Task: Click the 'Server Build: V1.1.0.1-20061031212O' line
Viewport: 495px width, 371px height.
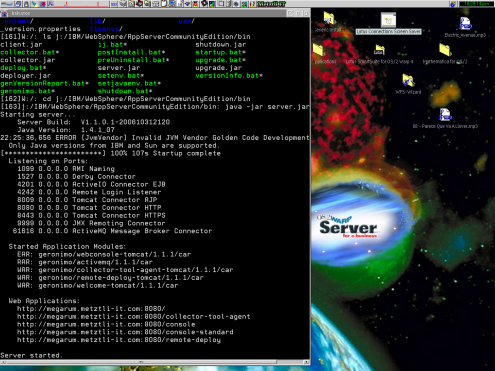Action: pos(93,122)
